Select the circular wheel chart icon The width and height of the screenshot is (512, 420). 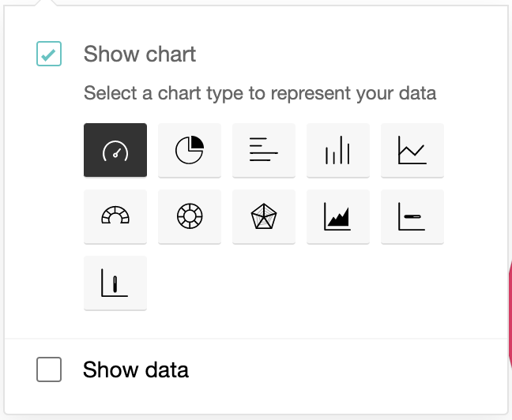click(x=190, y=216)
